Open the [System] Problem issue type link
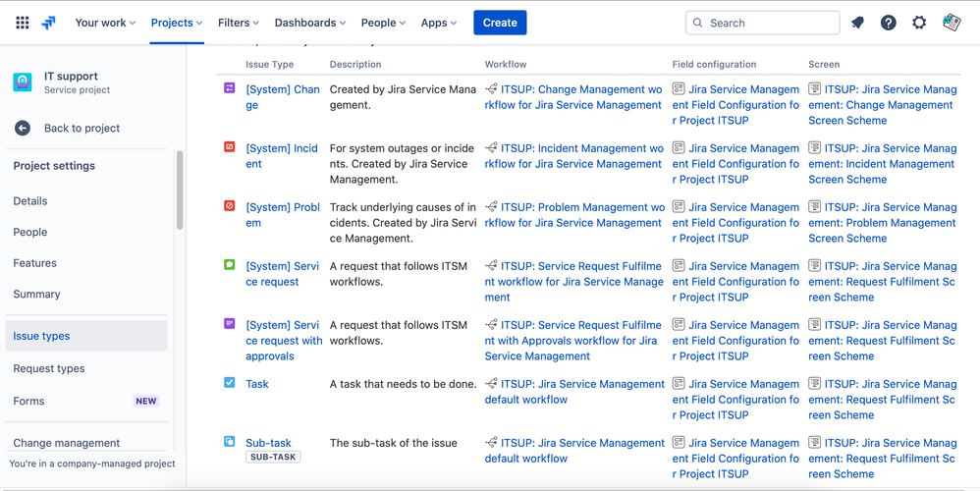980x491 pixels. point(283,215)
